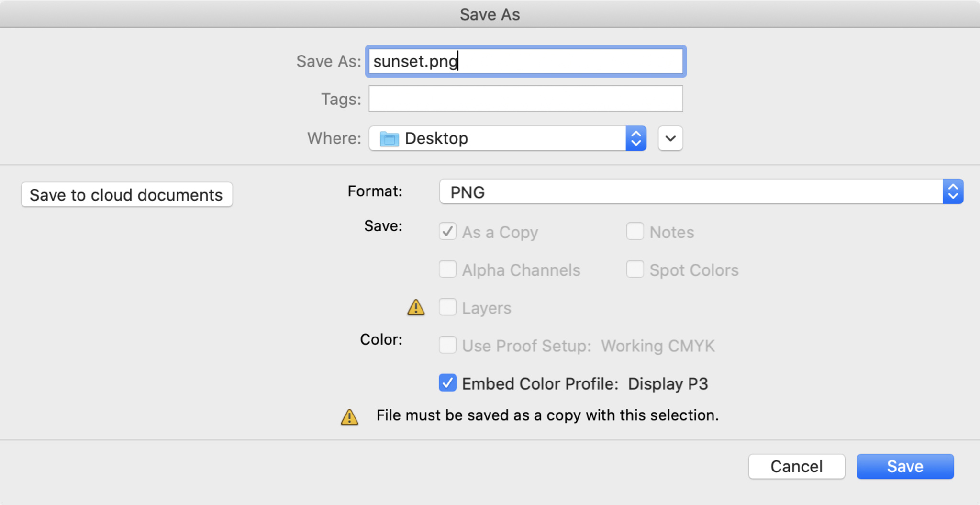Click the Cancel button
Image resolution: width=980 pixels, height=505 pixels.
(797, 466)
